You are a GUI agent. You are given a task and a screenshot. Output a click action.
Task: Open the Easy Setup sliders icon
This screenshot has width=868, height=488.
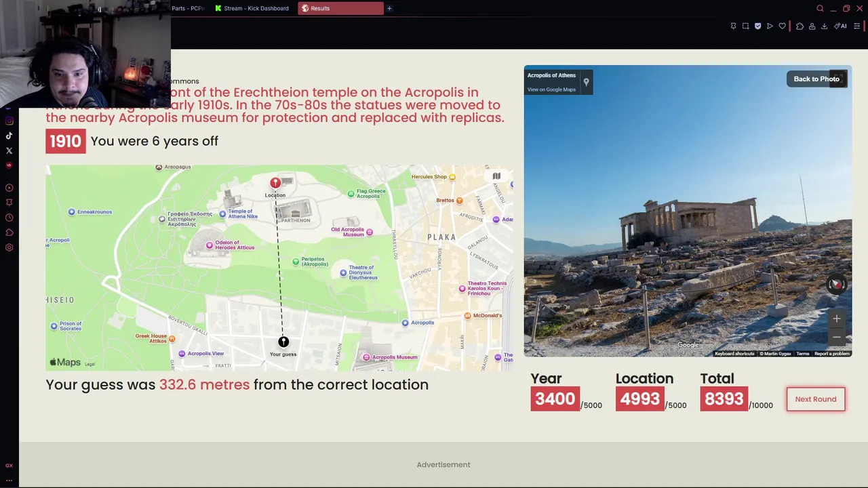(856, 26)
